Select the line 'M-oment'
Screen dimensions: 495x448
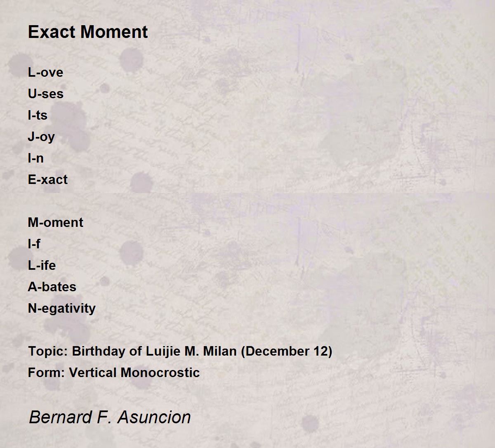click(55, 222)
